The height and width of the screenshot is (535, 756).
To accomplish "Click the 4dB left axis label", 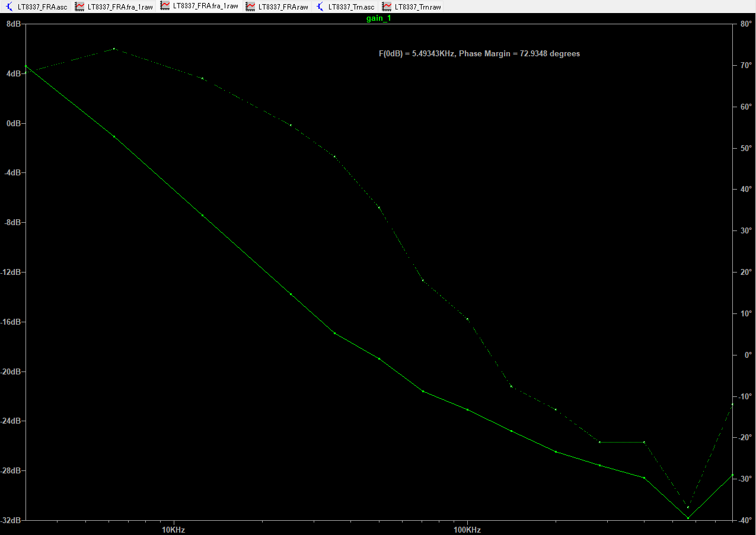I will (13, 73).
